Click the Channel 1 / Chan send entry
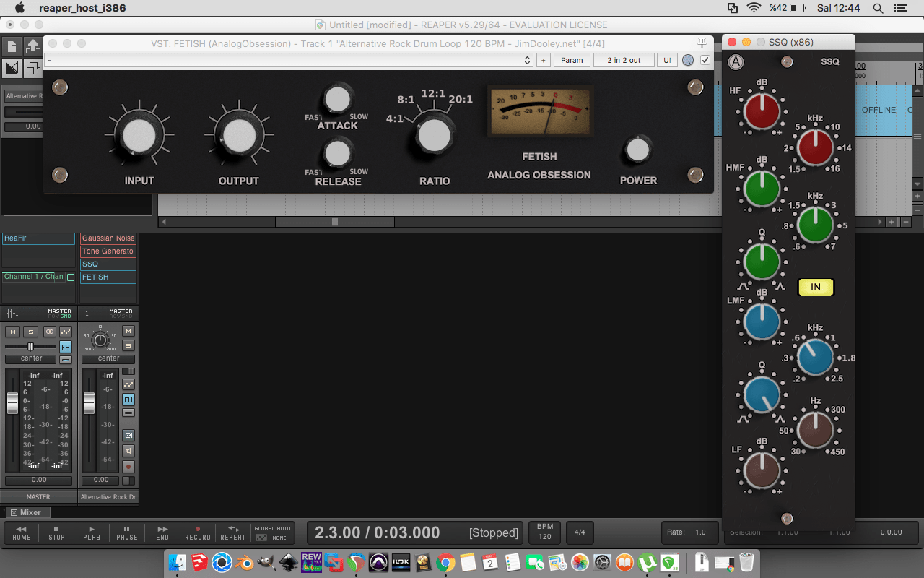Viewport: 924px width, 578px height. pyautogui.click(x=34, y=277)
